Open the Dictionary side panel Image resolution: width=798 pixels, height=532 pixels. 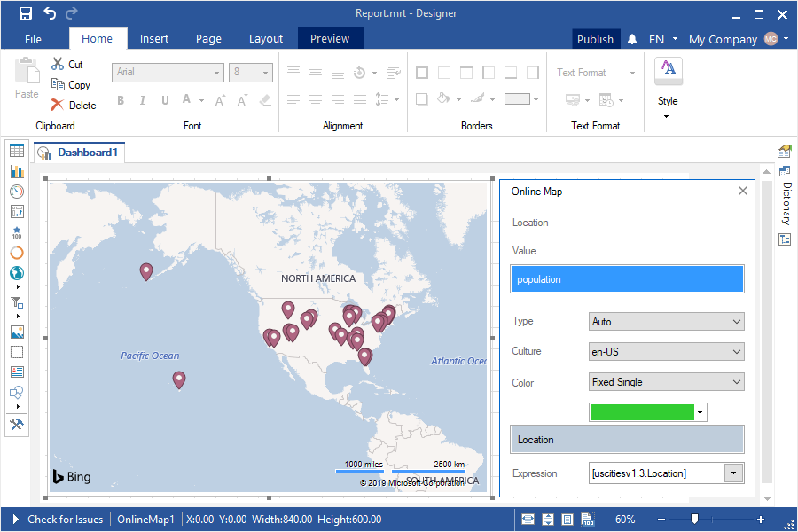pos(786,203)
